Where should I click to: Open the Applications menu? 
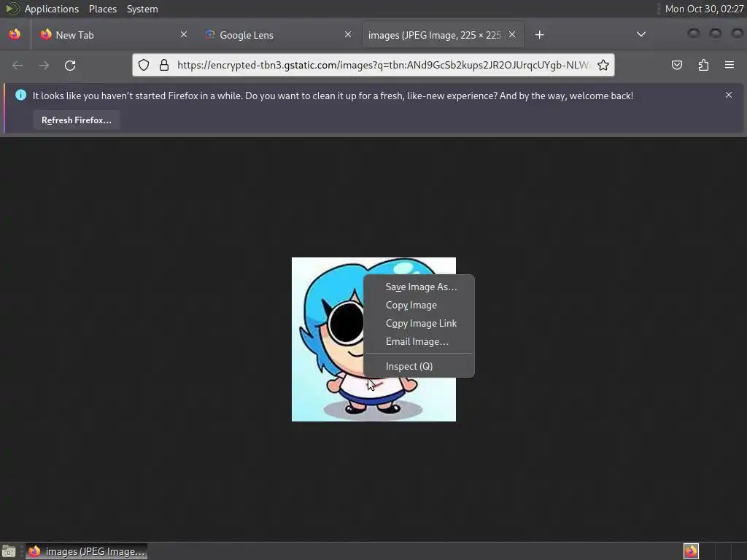point(52,9)
